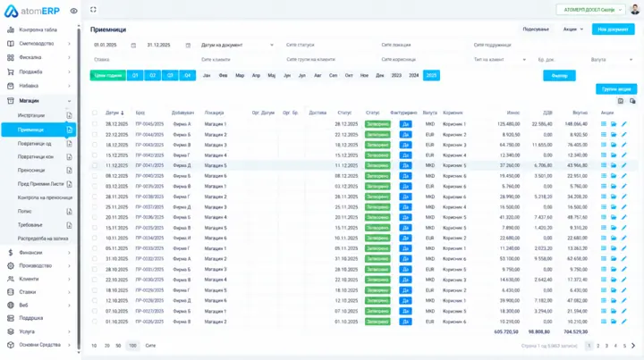The image size is (644, 360).
Task: Collapse the Магацин sidebar menu
Action: coord(39,100)
